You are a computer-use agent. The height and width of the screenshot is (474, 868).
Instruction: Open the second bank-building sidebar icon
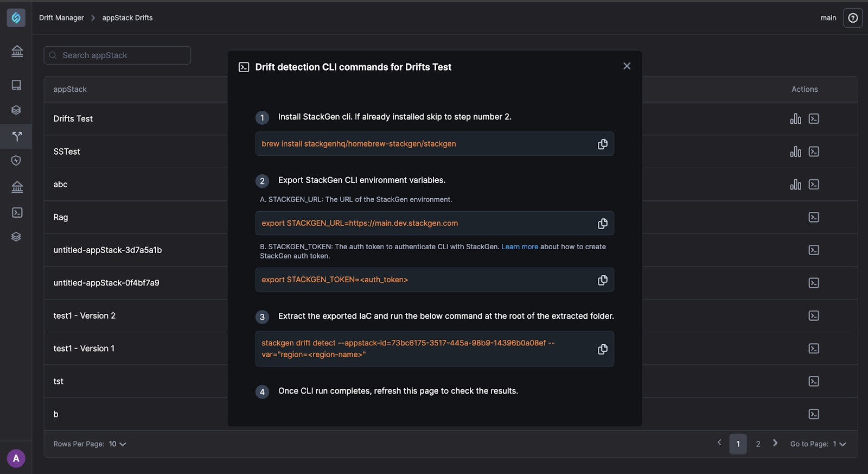click(17, 187)
